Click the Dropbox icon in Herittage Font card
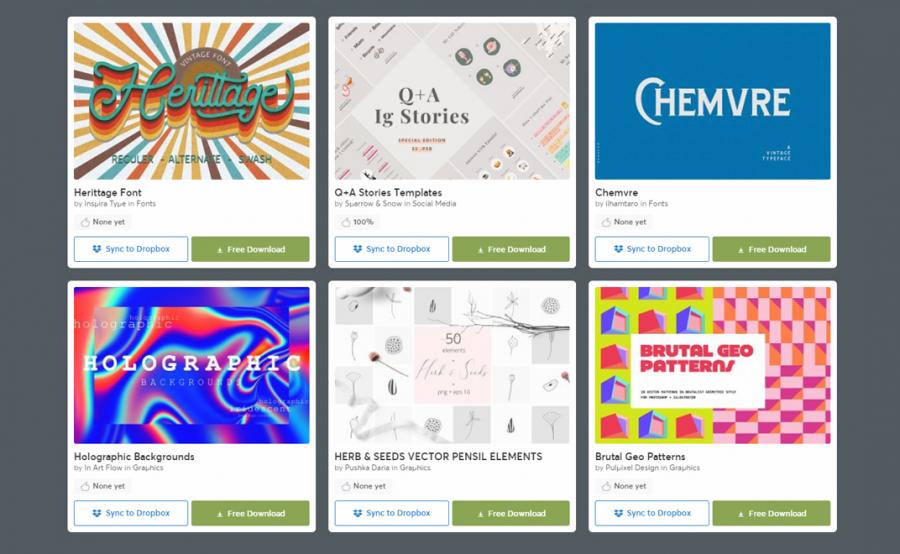This screenshot has height=554, width=900. pyautogui.click(x=96, y=249)
